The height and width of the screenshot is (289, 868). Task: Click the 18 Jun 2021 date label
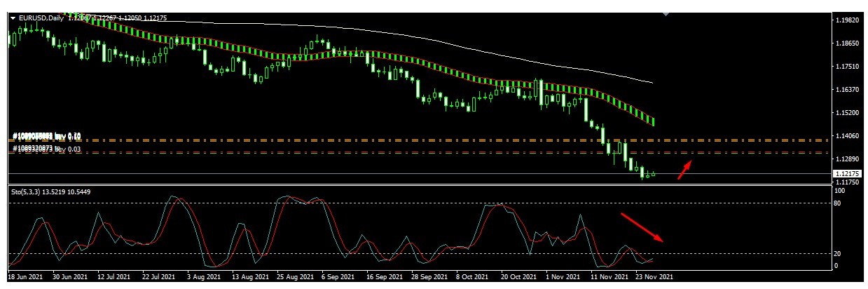coord(26,276)
